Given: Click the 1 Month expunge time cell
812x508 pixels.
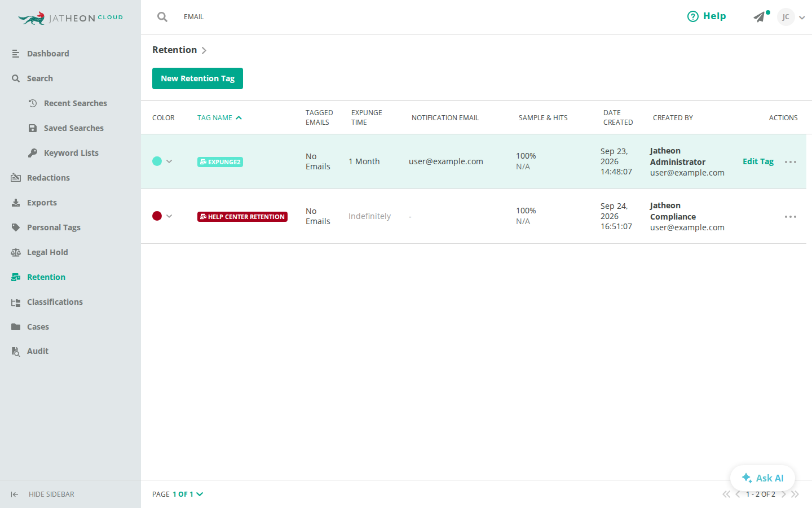Looking at the screenshot, I should coord(364,161).
